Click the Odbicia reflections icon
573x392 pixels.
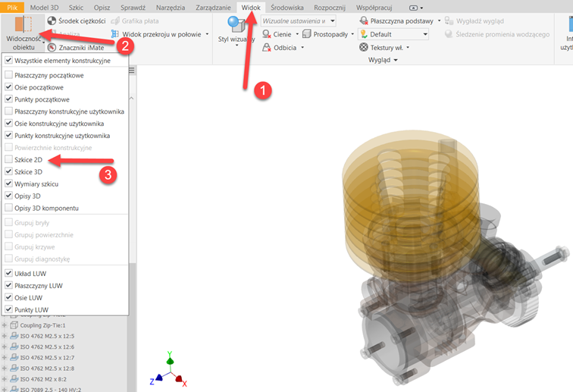(x=268, y=48)
